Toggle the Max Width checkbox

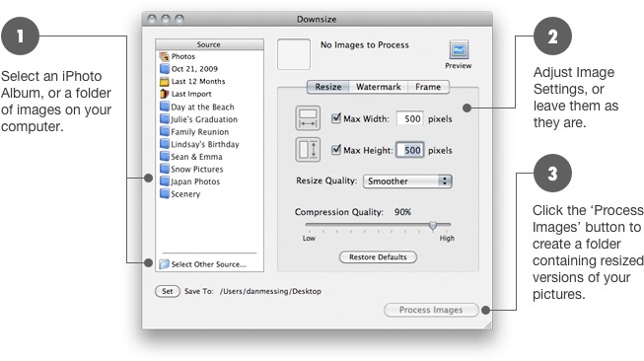tap(336, 118)
